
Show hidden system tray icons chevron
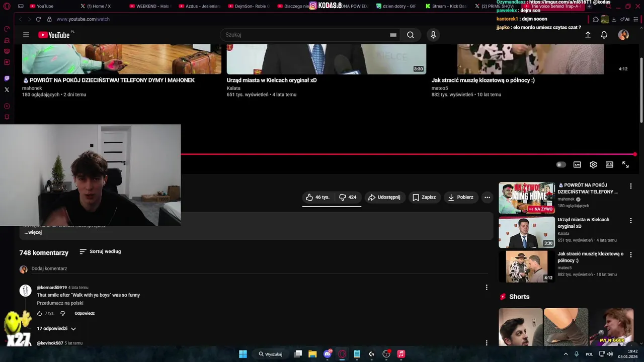[566, 354]
